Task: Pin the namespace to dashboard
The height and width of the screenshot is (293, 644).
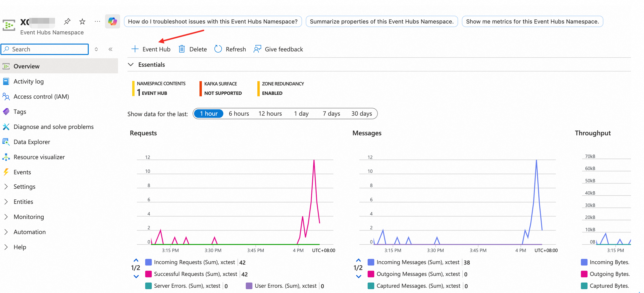Action: (67, 21)
